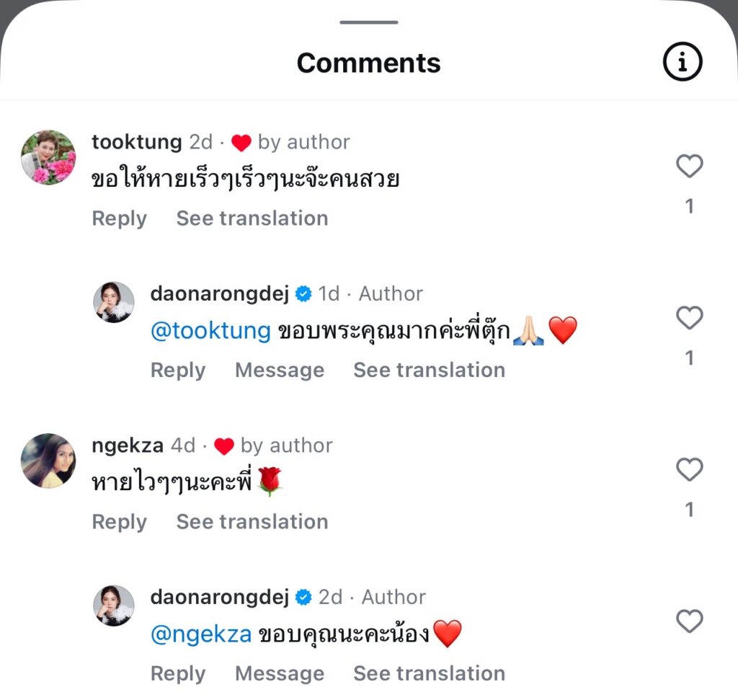Open the comments info icon

682,63
